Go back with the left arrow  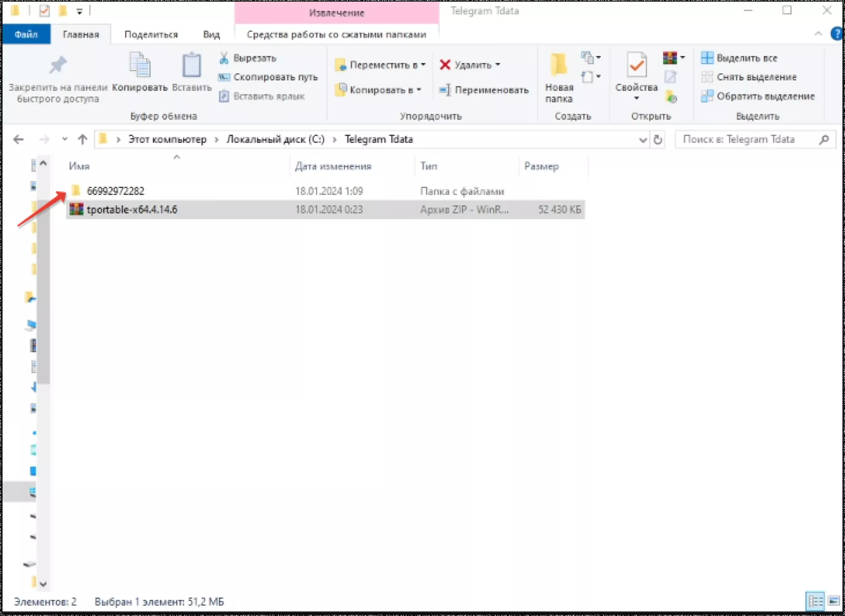(18, 139)
